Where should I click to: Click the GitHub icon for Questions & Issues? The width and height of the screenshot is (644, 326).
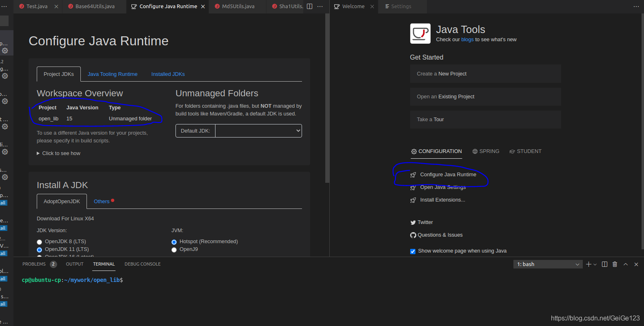click(413, 235)
